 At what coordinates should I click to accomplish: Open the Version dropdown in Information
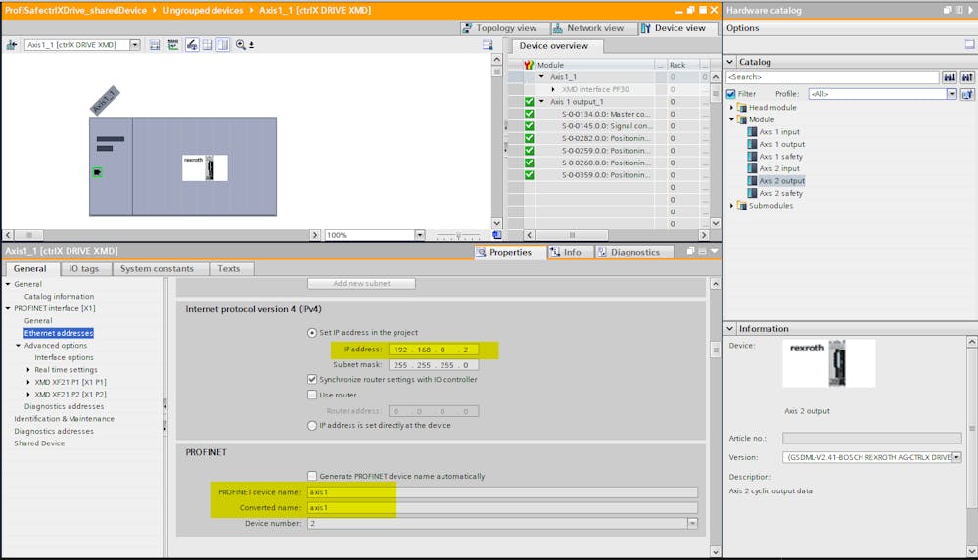pos(956,457)
